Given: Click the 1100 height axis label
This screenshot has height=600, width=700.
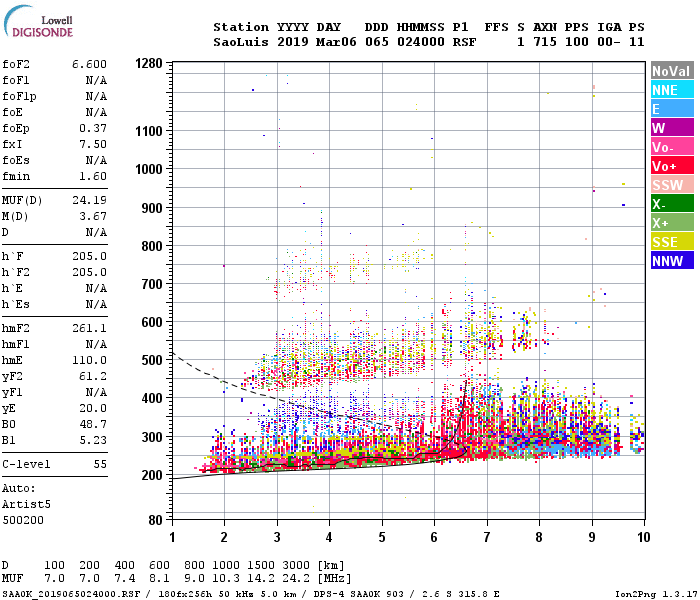Looking at the screenshot, I should tap(149, 131).
